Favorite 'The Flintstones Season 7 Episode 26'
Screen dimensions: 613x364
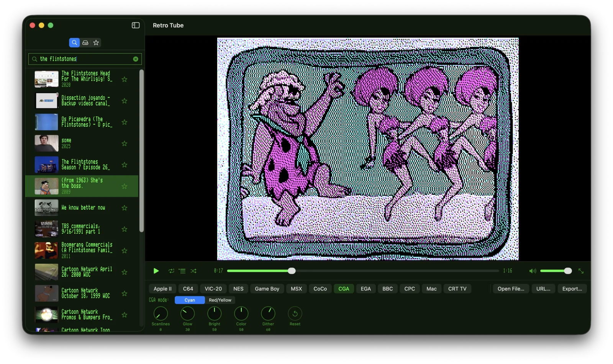pyautogui.click(x=125, y=165)
